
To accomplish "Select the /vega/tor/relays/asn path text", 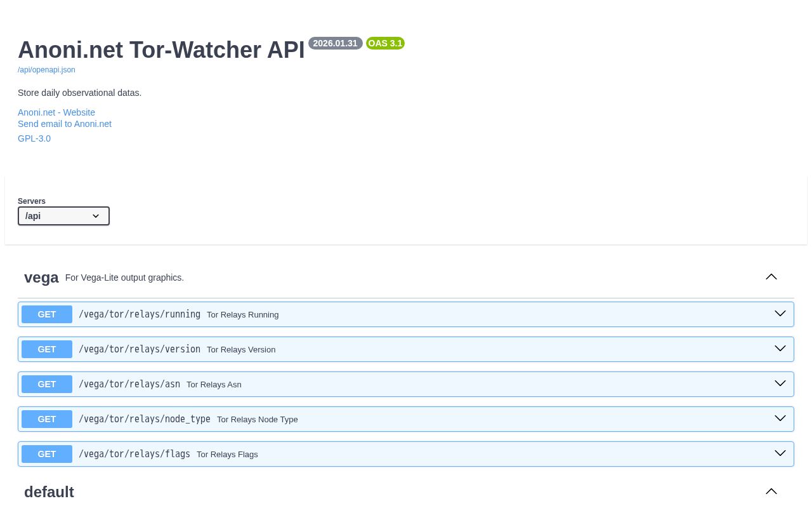I will coord(129,384).
